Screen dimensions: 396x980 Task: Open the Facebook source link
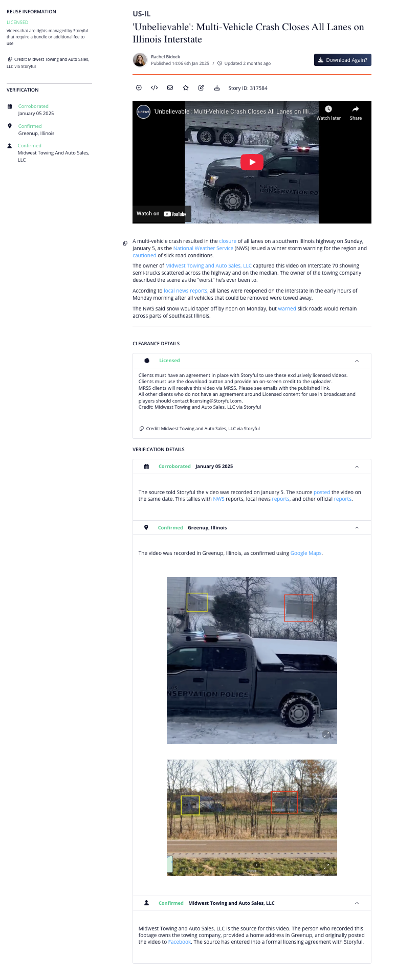point(180,942)
